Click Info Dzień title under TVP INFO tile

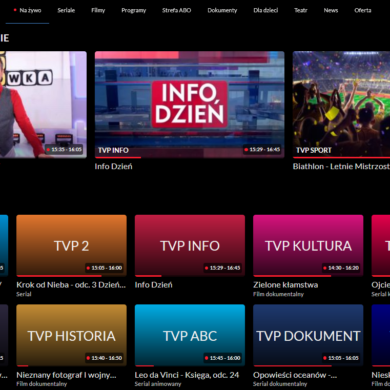tap(154, 285)
